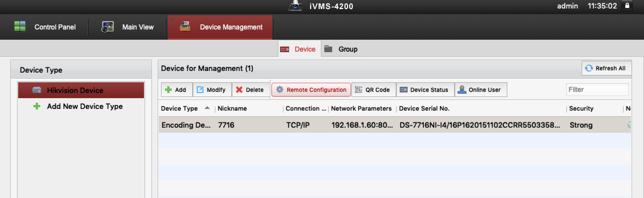Click the Main View camera monitor icon

click(x=107, y=27)
